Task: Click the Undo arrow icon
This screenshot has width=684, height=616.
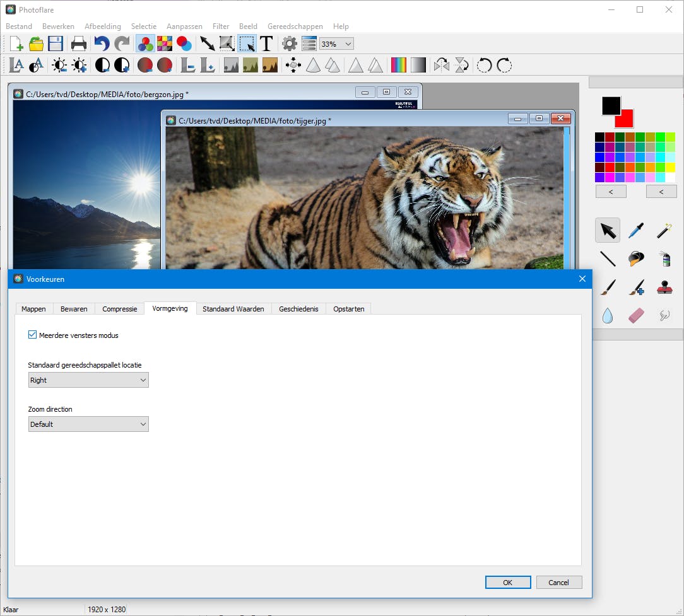Action: [102, 44]
